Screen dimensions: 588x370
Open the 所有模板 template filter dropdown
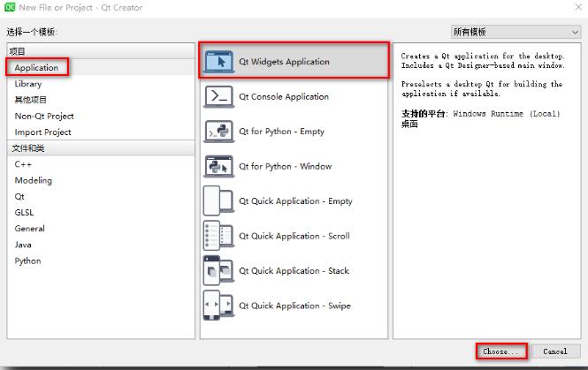tap(516, 32)
